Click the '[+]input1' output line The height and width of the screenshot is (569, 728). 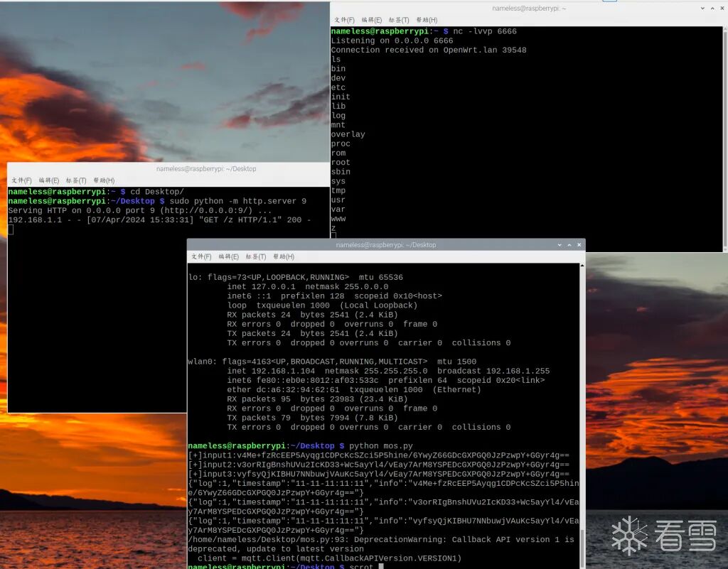(x=378, y=455)
